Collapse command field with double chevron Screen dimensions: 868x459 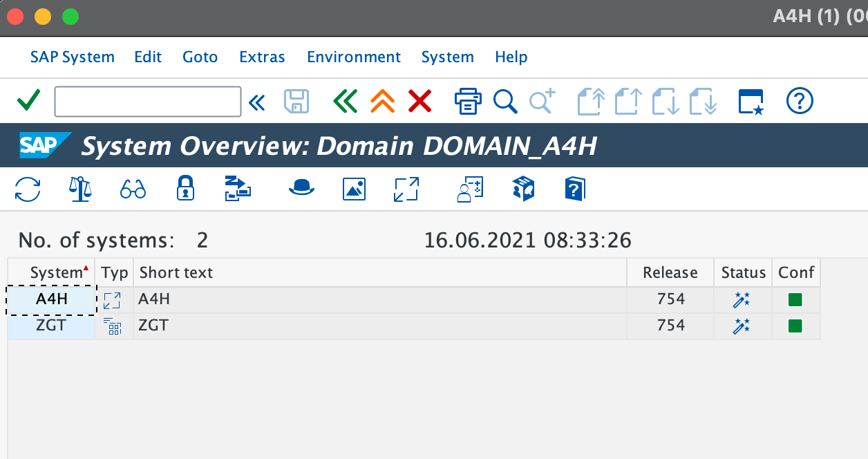tap(256, 102)
